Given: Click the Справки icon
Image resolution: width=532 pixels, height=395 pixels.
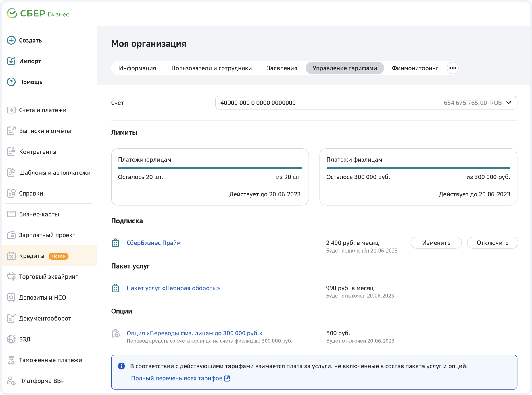Looking at the screenshot, I should click(x=11, y=193).
